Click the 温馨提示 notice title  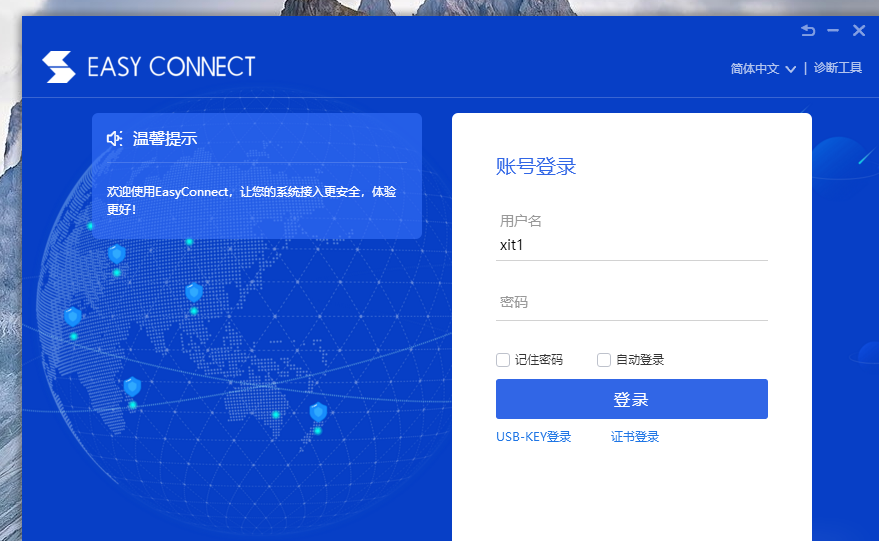[165, 138]
